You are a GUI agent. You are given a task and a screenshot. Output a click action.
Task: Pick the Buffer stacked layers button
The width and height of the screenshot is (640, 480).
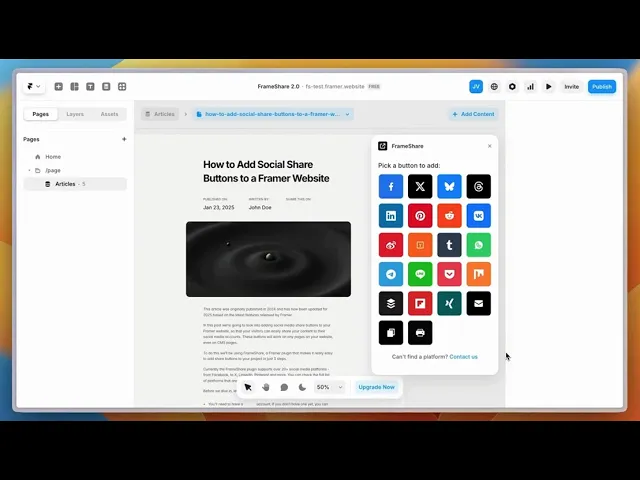point(391,304)
